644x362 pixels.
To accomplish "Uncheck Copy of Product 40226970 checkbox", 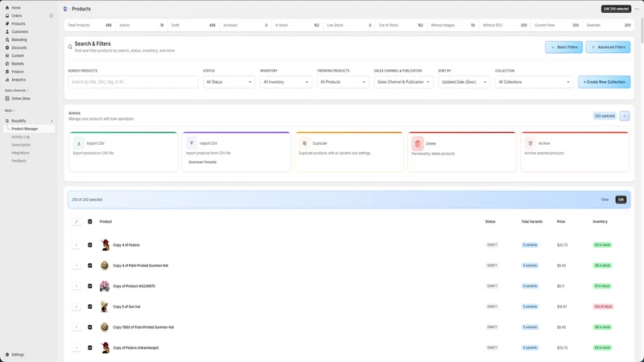I will [x=90, y=286].
